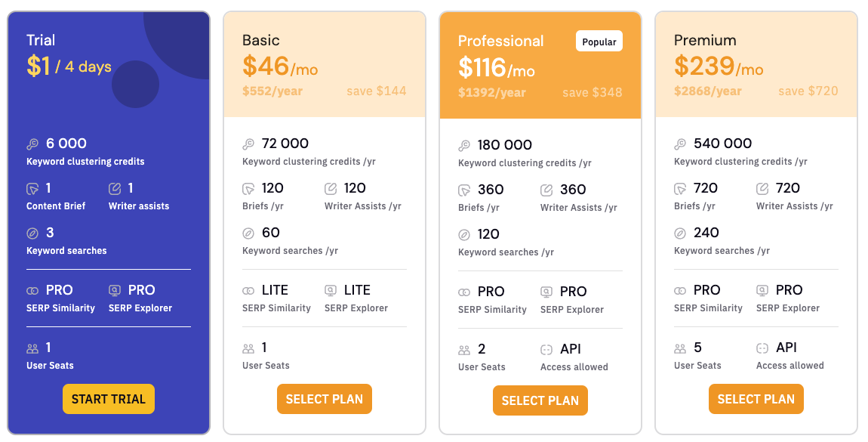Select the Professional plan button
The width and height of the screenshot is (868, 442).
540,400
